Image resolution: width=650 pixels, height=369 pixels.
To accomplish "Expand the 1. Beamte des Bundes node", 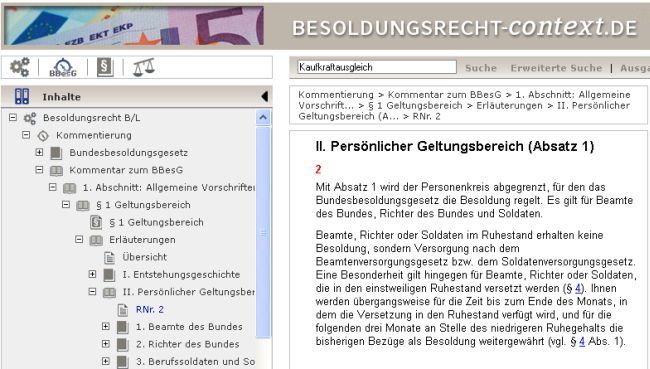I will pos(106,326).
